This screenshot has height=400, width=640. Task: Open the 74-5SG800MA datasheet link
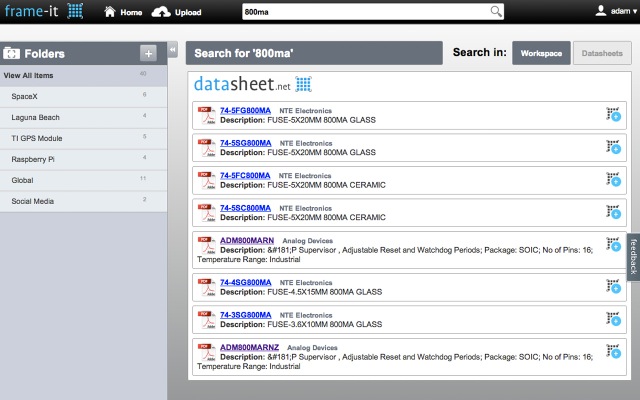tap(246, 143)
